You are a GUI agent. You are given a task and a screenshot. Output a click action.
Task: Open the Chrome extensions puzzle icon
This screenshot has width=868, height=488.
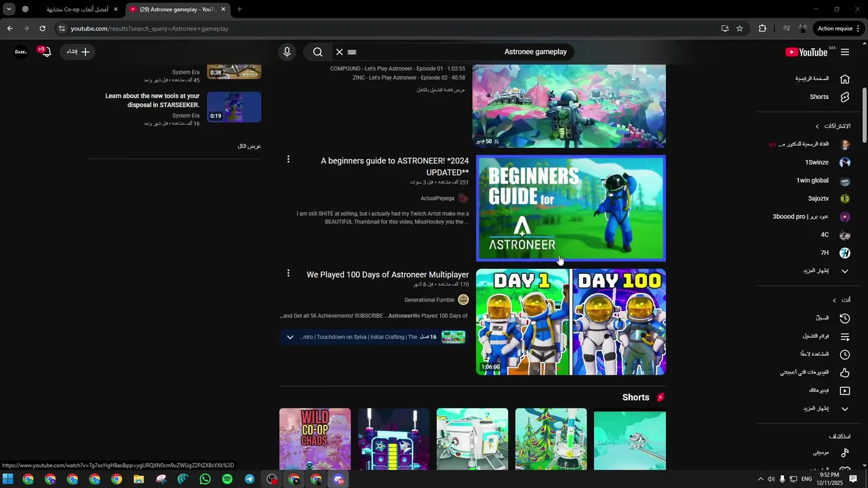(762, 28)
